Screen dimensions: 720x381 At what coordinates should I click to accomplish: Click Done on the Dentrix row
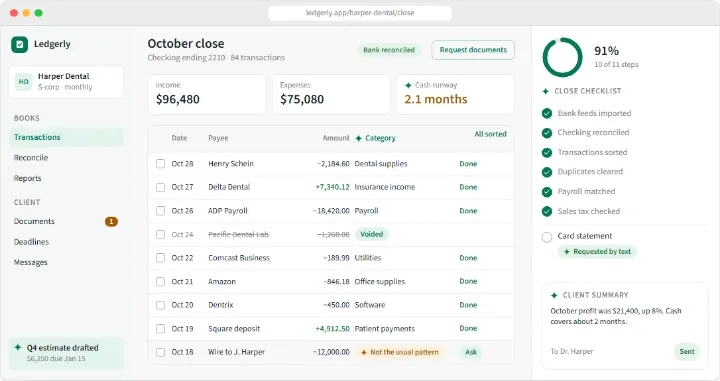(468, 305)
